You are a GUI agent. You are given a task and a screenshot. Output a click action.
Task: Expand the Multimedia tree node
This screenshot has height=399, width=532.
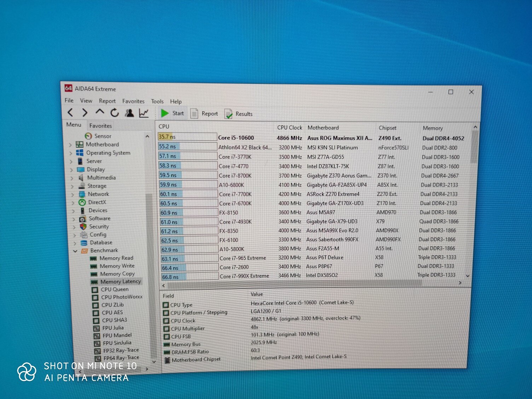tap(72, 178)
